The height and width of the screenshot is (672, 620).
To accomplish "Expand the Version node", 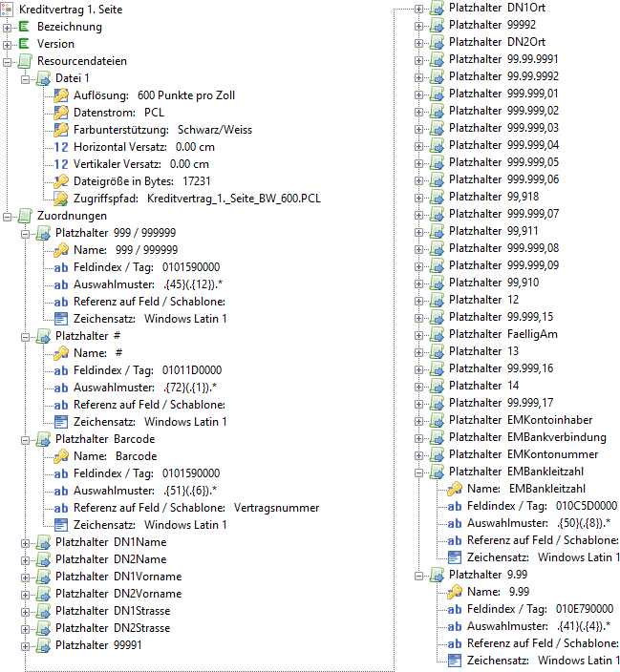I will click(x=8, y=44).
